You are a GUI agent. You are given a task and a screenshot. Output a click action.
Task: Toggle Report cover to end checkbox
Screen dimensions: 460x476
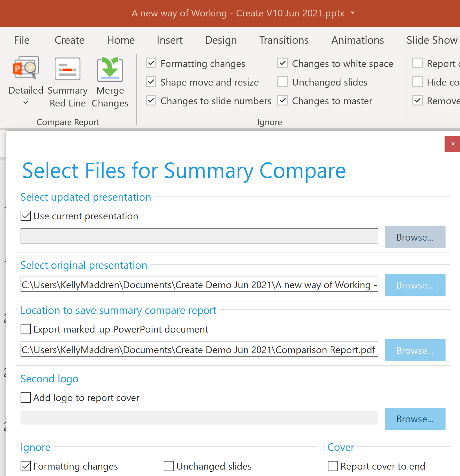pyautogui.click(x=333, y=466)
